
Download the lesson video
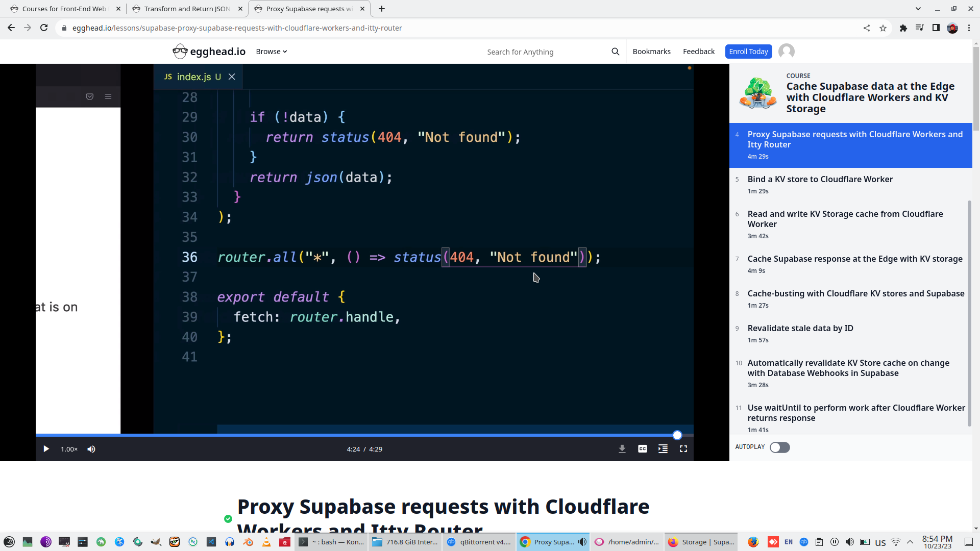622,449
